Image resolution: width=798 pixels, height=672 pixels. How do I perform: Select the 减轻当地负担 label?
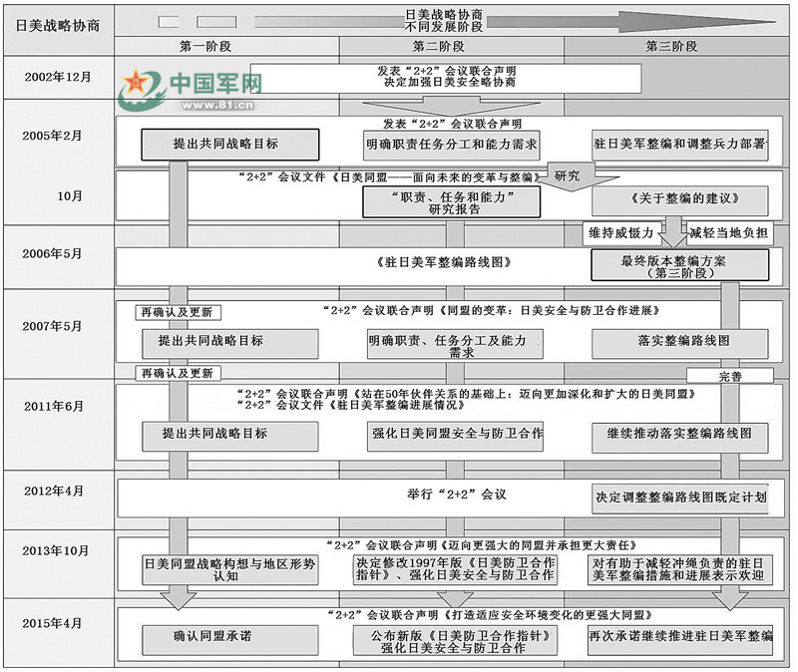(x=729, y=233)
